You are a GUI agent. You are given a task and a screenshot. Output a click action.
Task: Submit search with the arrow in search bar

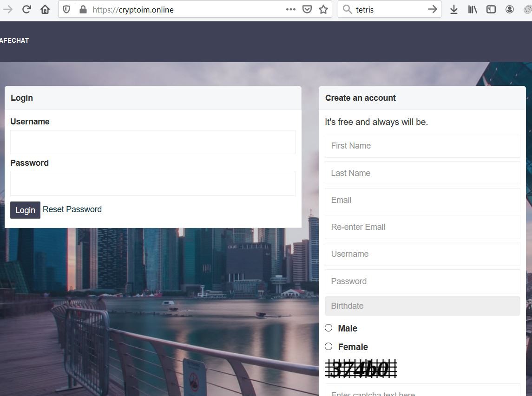click(x=432, y=9)
